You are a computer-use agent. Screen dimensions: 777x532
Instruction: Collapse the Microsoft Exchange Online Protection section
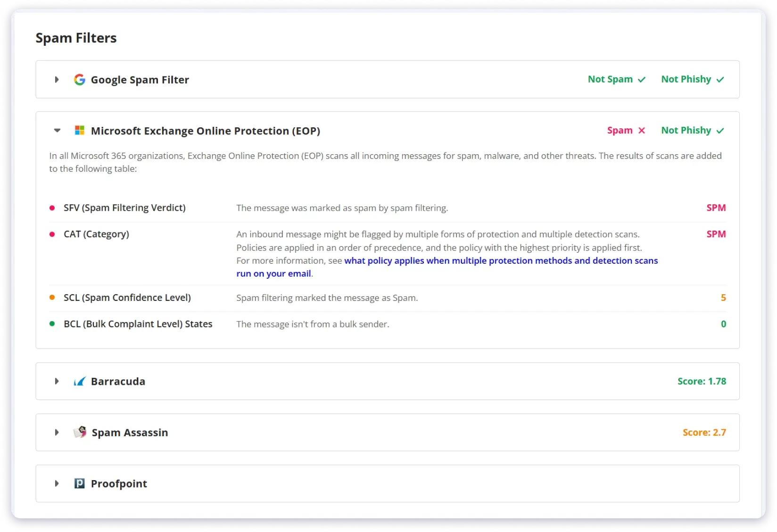click(x=57, y=131)
